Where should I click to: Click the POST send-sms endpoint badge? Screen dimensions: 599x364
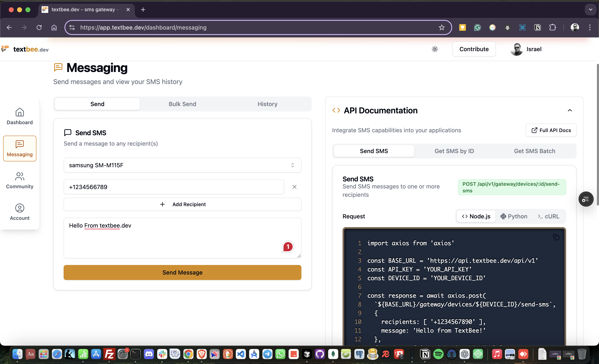(x=512, y=187)
